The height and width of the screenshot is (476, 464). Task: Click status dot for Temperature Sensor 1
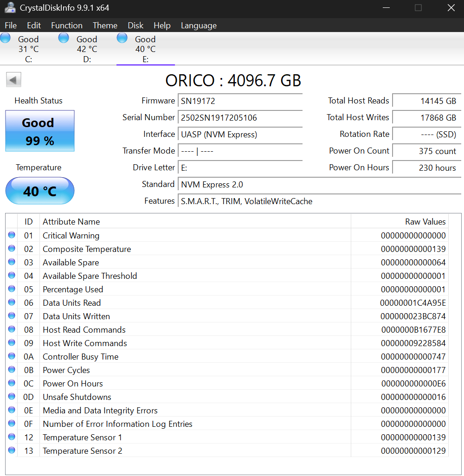pyautogui.click(x=12, y=437)
